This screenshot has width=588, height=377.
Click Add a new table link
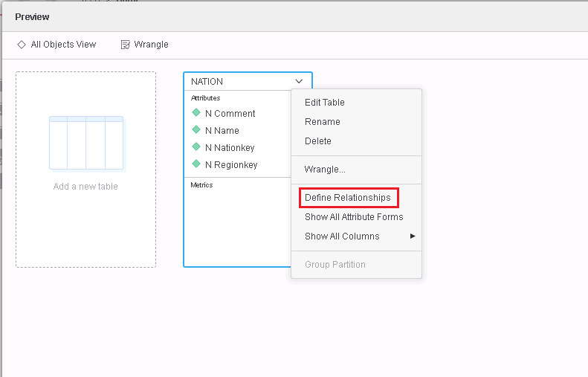85,187
